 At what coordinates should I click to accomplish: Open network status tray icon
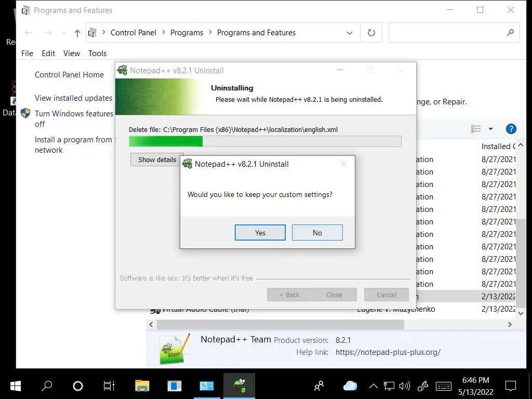(x=389, y=386)
